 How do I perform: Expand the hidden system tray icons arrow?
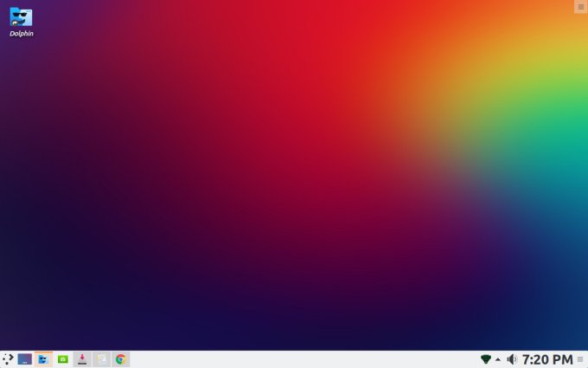point(498,359)
